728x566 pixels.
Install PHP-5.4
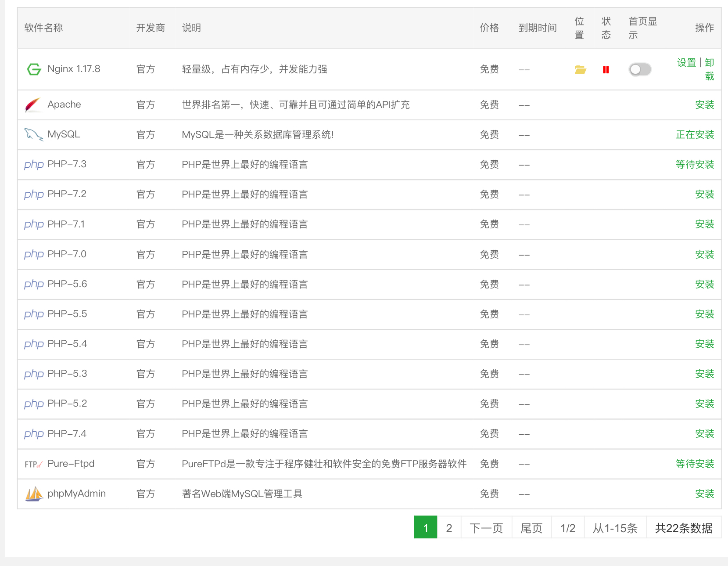coord(705,344)
